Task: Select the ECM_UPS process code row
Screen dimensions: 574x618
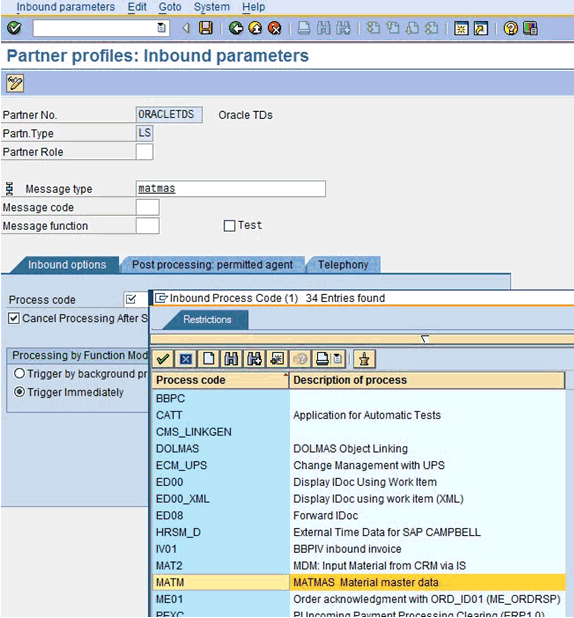Action: point(359,465)
